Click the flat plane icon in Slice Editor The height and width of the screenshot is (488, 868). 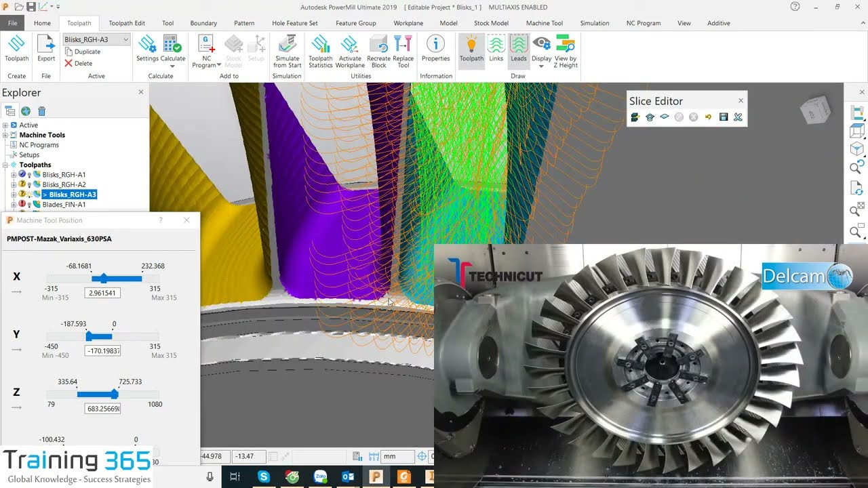pos(665,117)
